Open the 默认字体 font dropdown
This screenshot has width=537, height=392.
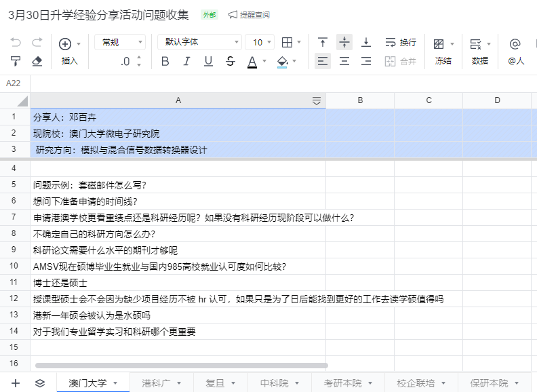point(199,42)
